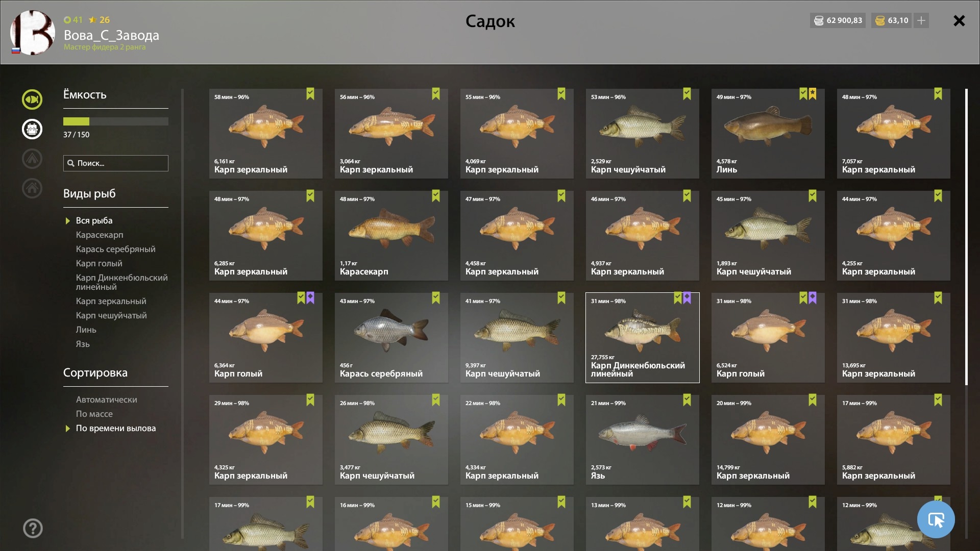Show Вся рыба in the list

(x=94, y=220)
